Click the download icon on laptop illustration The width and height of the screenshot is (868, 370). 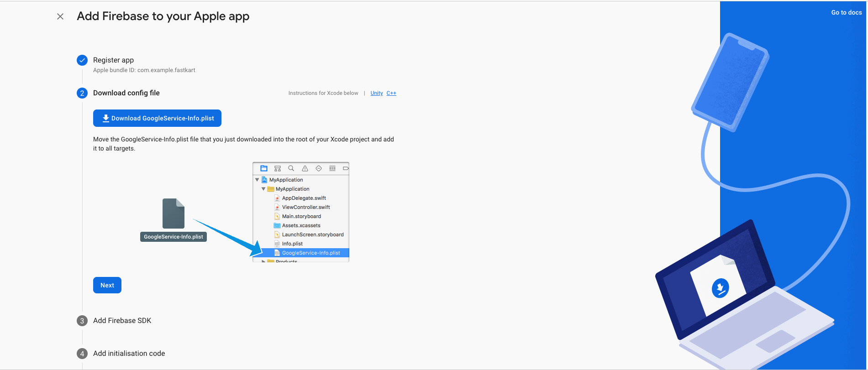click(x=720, y=288)
